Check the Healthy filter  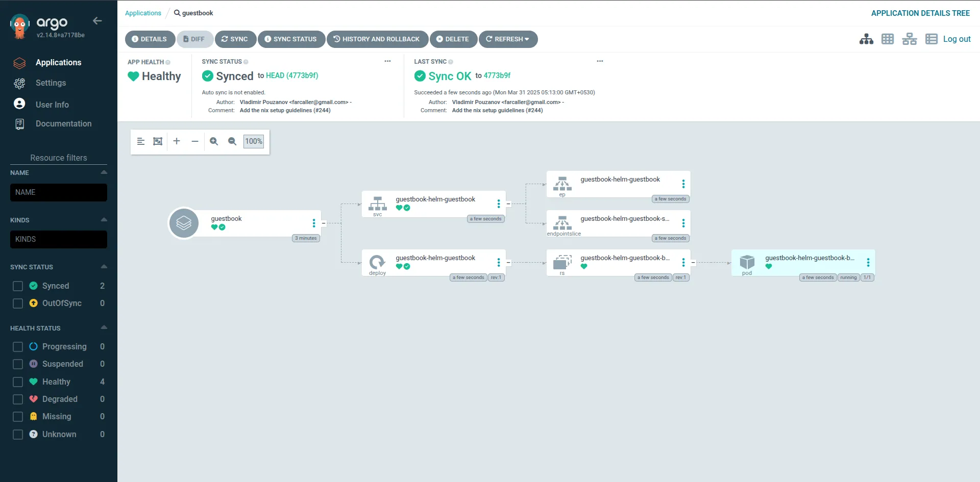(x=18, y=382)
